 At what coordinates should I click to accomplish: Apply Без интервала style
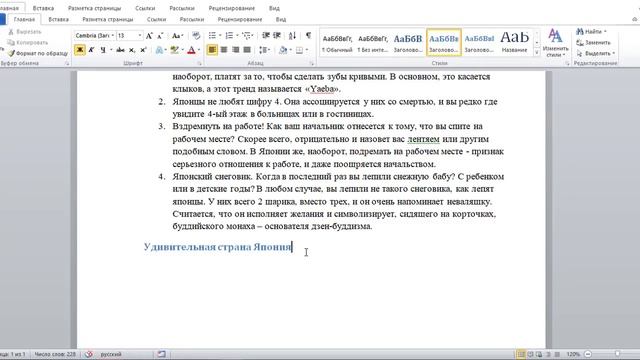click(x=372, y=42)
